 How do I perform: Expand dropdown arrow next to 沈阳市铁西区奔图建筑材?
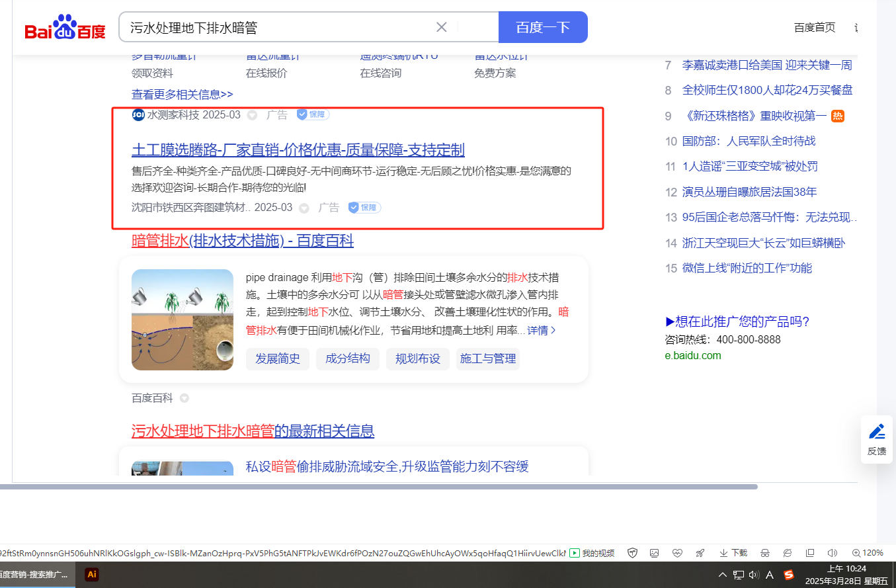(x=304, y=208)
